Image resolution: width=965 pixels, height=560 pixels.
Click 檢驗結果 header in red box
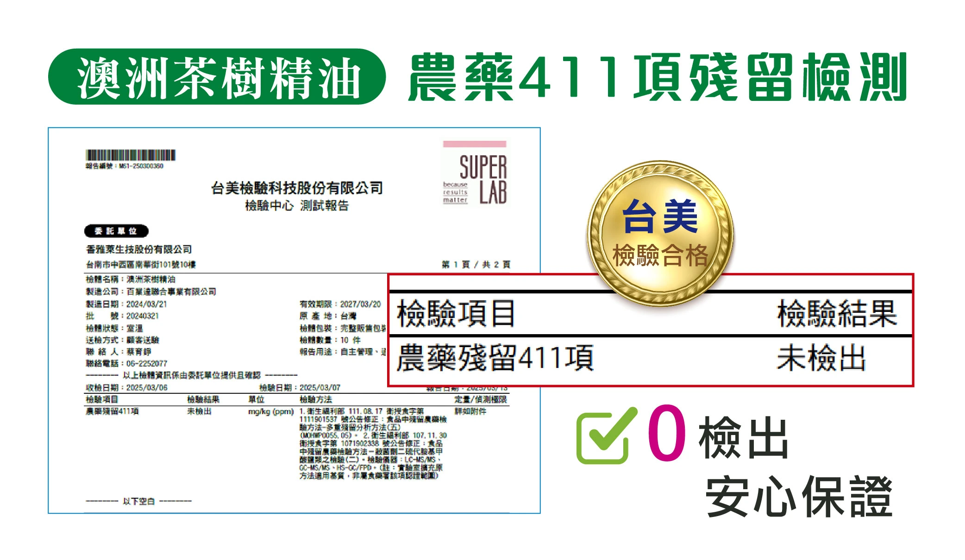pyautogui.click(x=837, y=314)
